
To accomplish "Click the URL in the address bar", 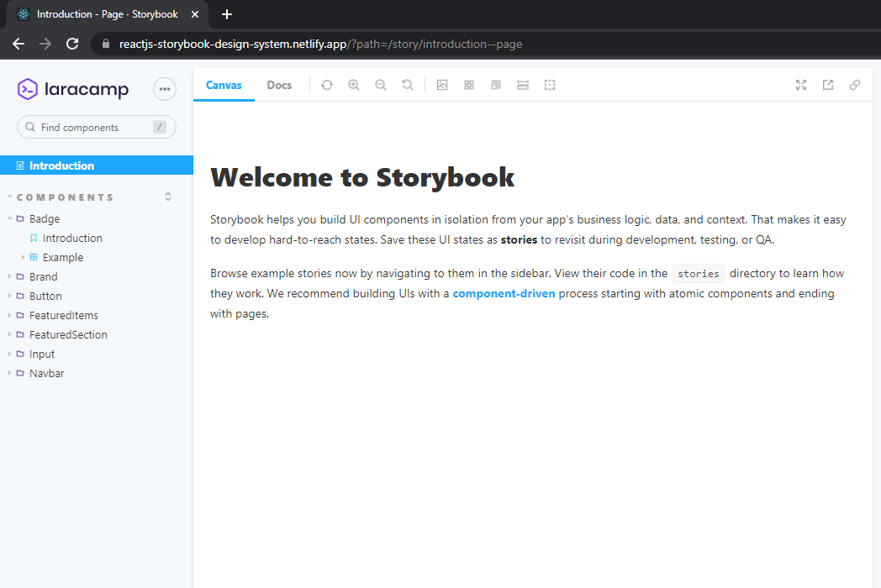I will [x=321, y=44].
